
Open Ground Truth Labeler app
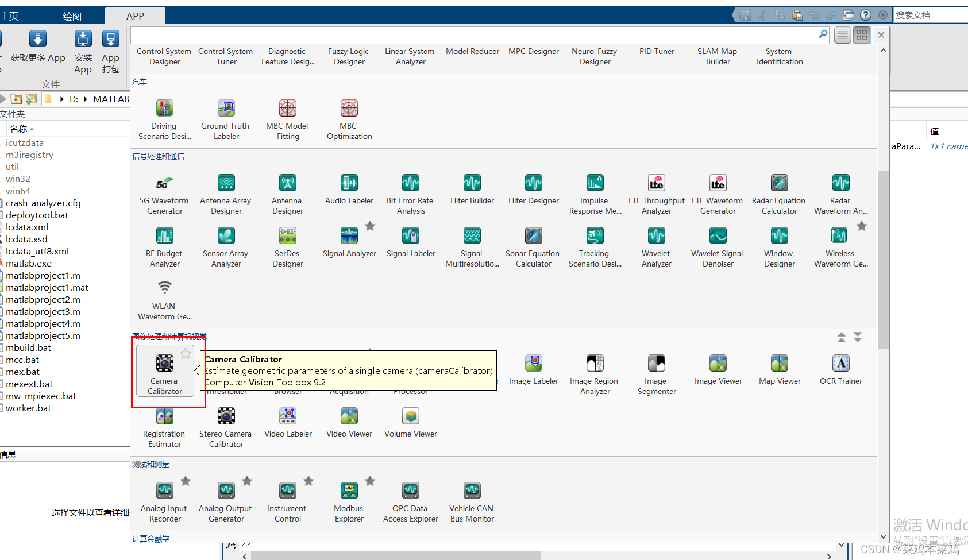[x=226, y=119]
